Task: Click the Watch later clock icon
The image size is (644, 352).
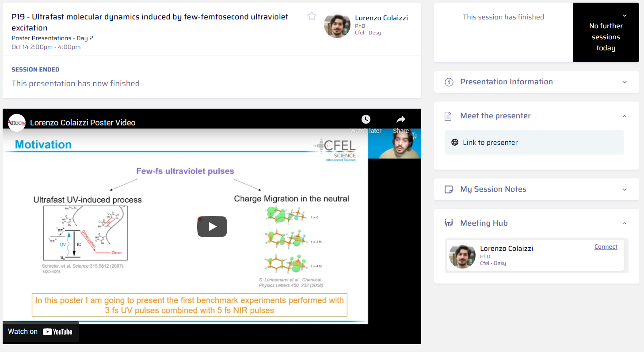Action: click(366, 120)
